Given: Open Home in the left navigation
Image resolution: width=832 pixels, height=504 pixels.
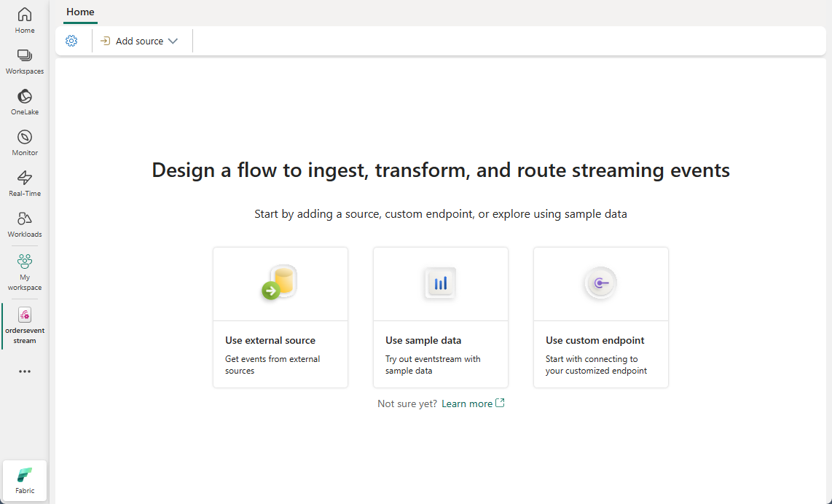Looking at the screenshot, I should (x=25, y=20).
